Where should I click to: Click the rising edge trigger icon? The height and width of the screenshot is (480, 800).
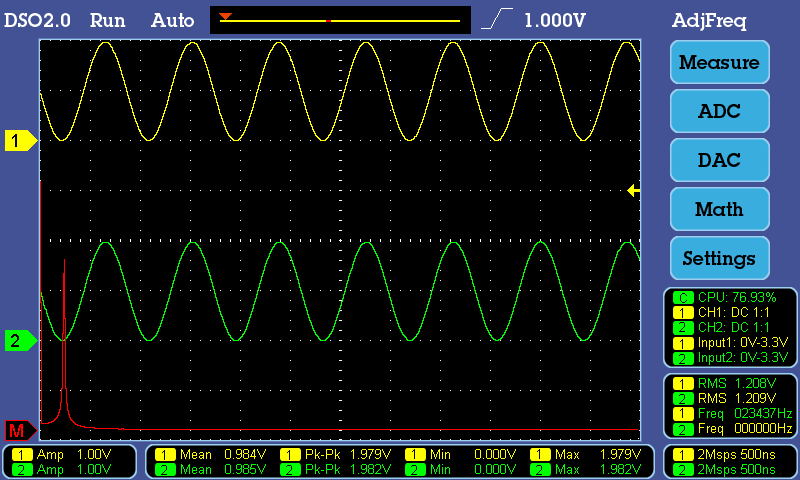pyautogui.click(x=497, y=19)
